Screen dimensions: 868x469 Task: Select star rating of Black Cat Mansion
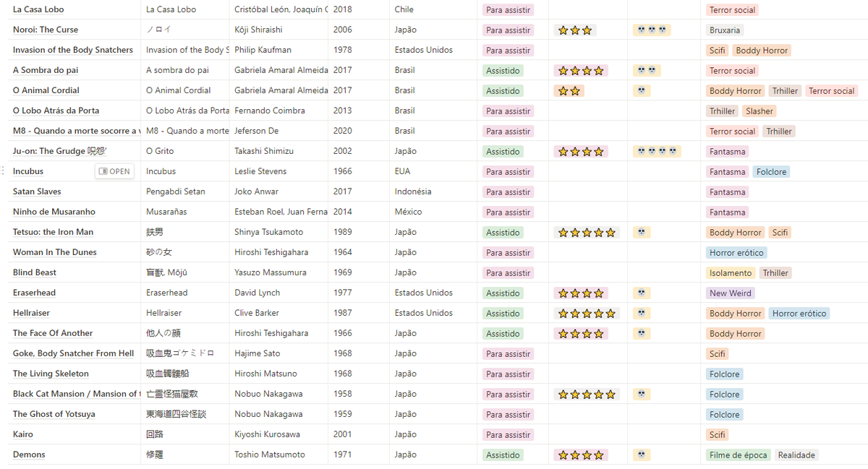(x=587, y=395)
